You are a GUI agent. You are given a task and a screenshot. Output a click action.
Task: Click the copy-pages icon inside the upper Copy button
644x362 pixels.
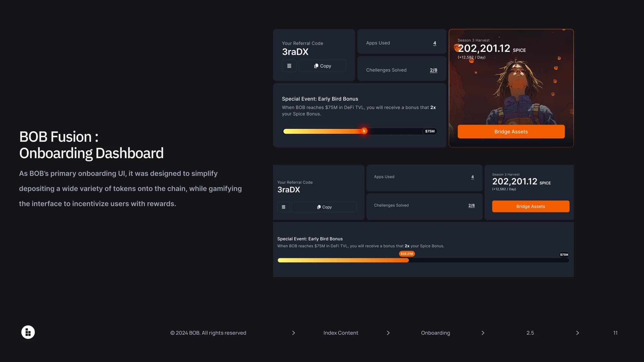(316, 66)
